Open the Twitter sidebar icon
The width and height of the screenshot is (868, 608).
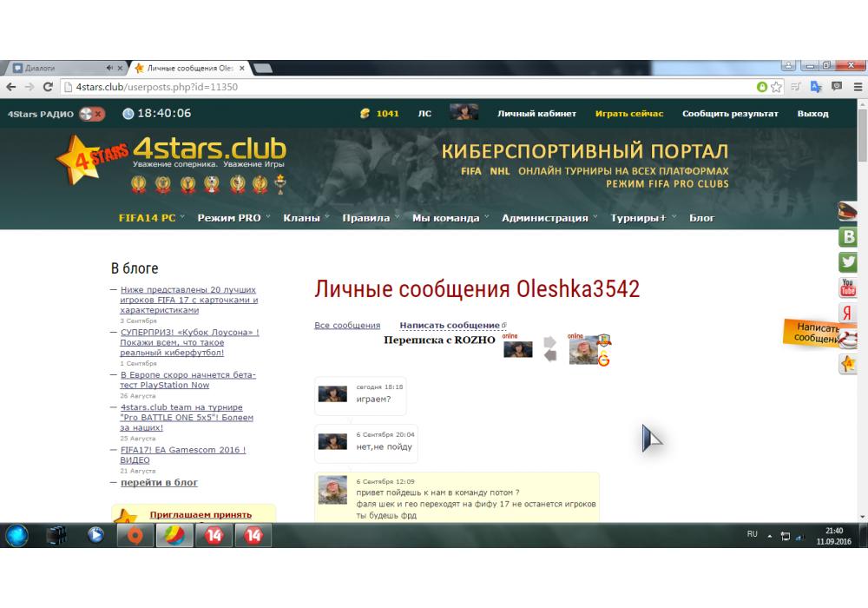[x=848, y=262]
